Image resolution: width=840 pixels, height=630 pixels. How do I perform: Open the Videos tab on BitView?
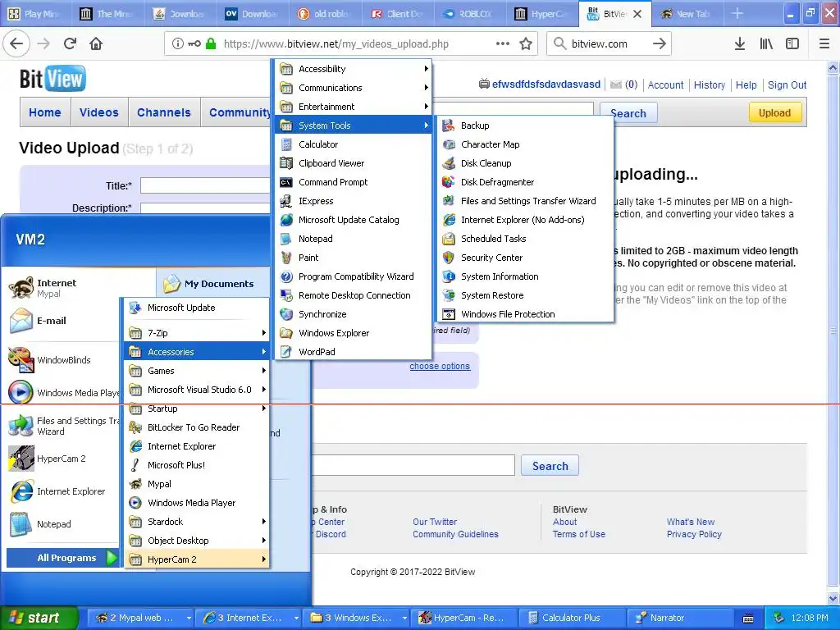tap(99, 112)
